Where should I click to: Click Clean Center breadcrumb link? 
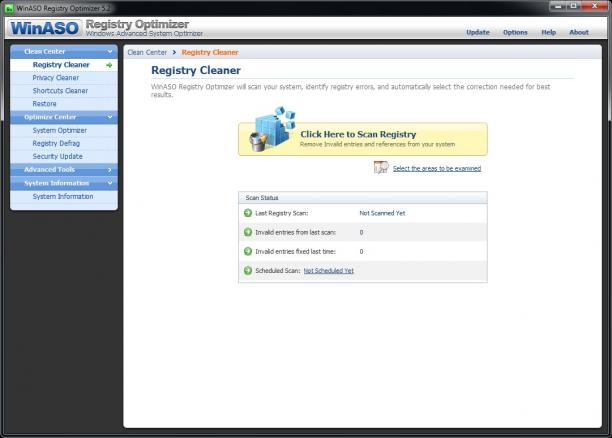tap(147, 52)
